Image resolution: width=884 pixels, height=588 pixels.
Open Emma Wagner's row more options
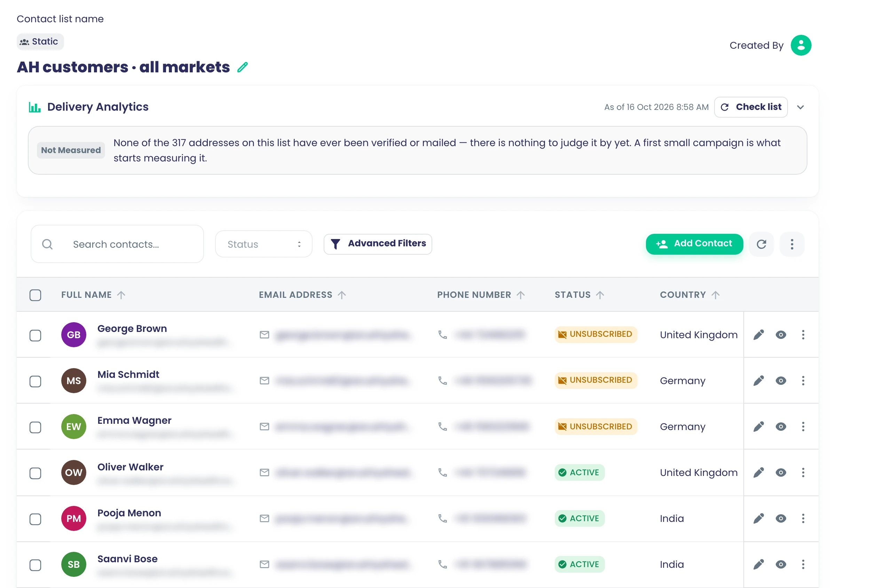[803, 426]
